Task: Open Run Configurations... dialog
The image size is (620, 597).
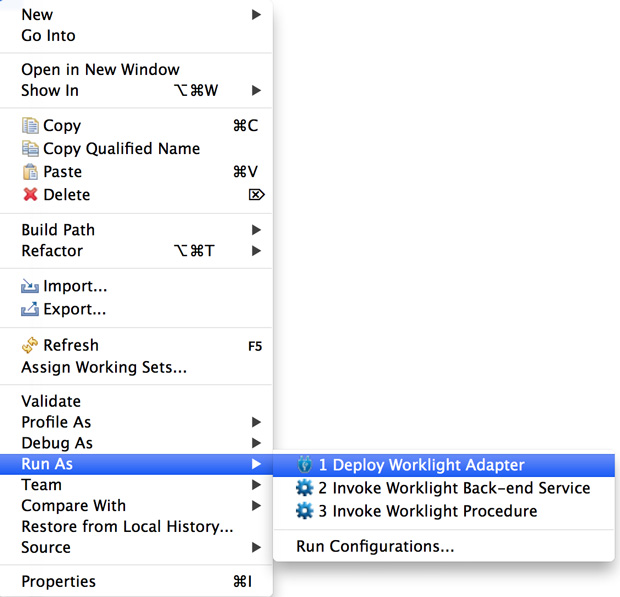Action: coord(444,546)
